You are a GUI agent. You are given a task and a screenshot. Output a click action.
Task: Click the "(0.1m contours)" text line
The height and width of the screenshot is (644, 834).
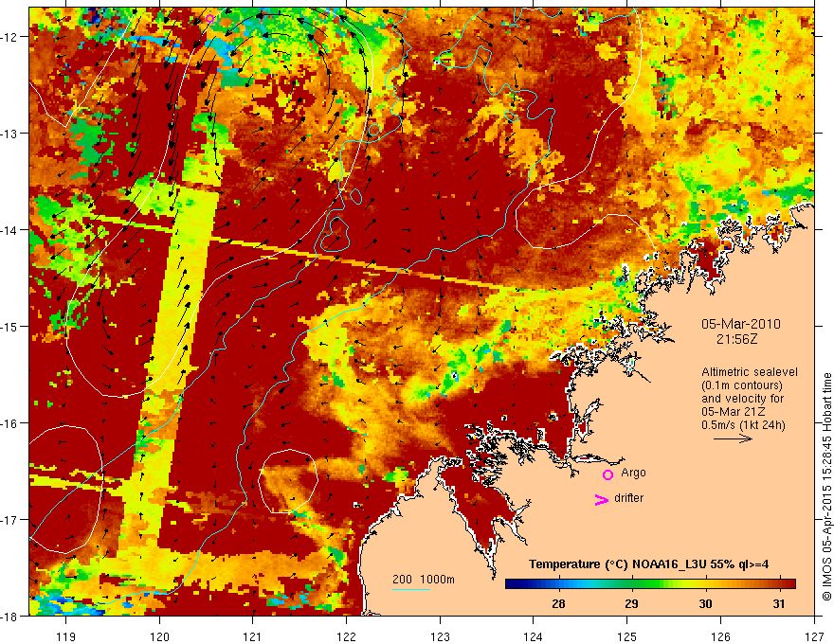[x=742, y=385]
